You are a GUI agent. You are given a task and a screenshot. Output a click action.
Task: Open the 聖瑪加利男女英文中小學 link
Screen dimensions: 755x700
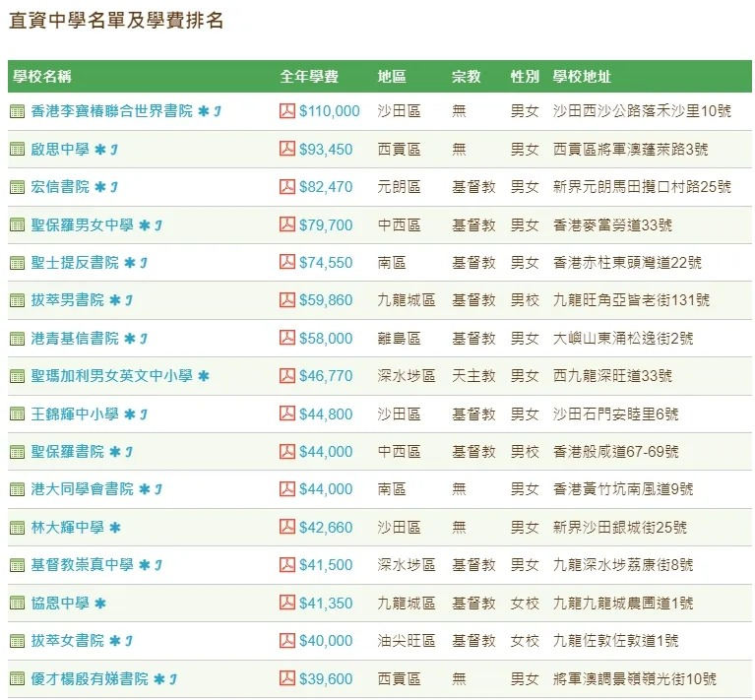[x=111, y=376]
